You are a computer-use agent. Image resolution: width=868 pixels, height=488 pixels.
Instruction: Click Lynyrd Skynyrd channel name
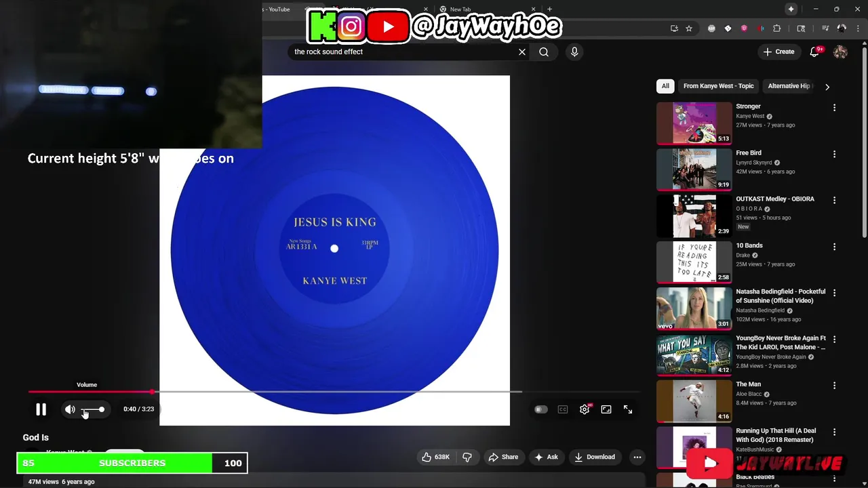[x=754, y=163]
